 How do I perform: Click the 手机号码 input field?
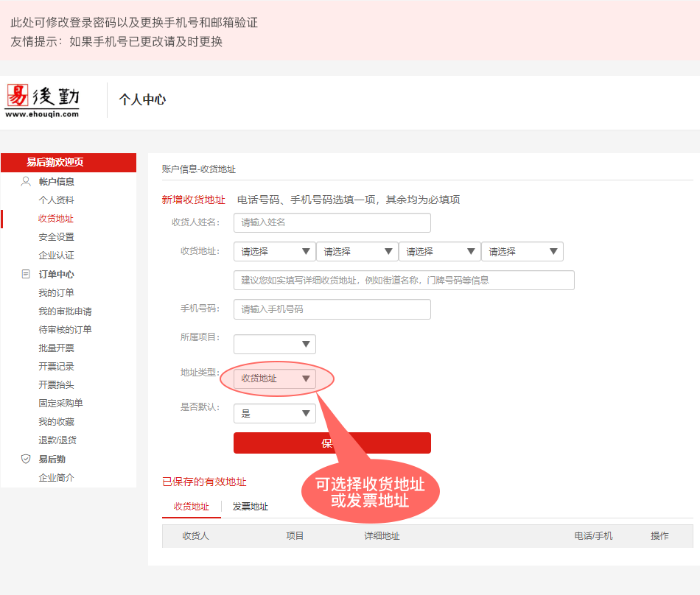(332, 309)
